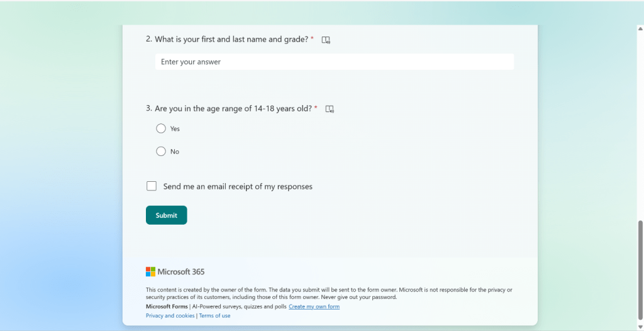This screenshot has height=331, width=644.
Task: Click the Microsoft 365 four-square logo
Action: pos(150,272)
